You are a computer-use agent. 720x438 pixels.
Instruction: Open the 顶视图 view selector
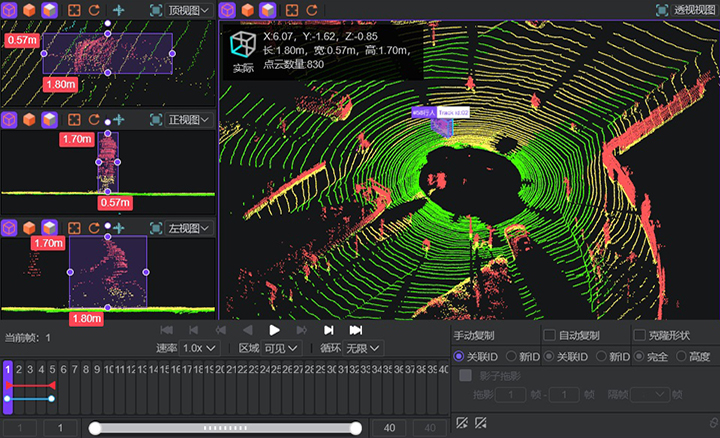(x=188, y=10)
